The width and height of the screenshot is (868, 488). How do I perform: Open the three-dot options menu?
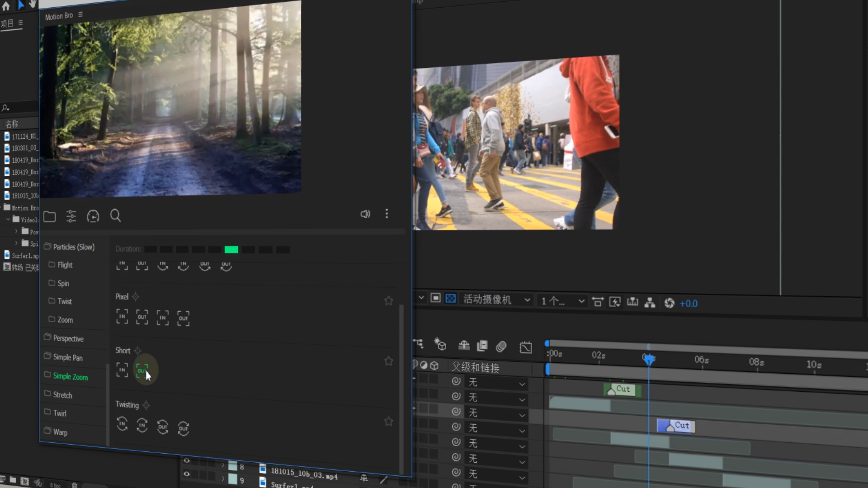[387, 213]
